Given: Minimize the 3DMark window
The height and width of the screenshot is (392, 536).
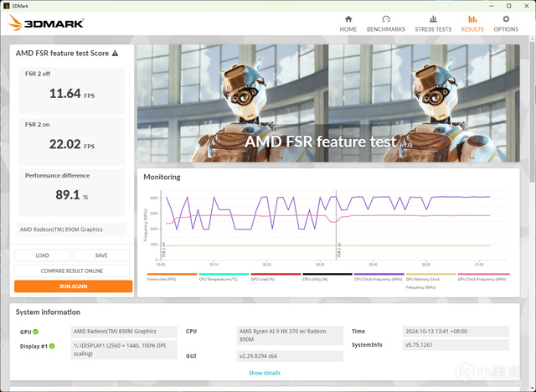Looking at the screenshot, I should pyautogui.click(x=492, y=6).
